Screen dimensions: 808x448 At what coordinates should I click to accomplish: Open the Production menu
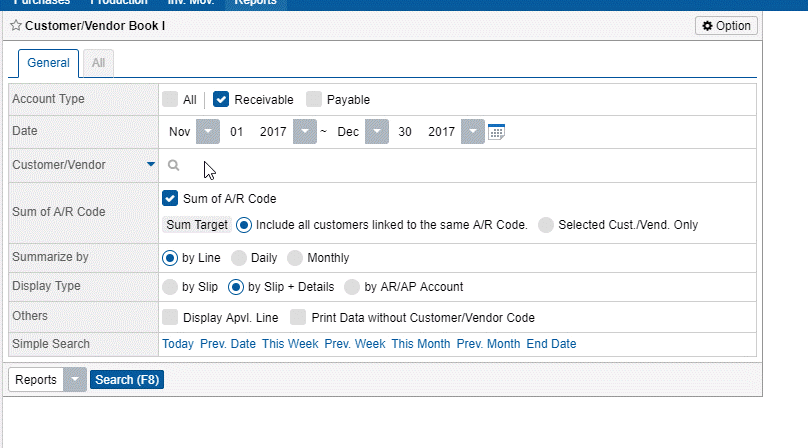click(x=119, y=3)
